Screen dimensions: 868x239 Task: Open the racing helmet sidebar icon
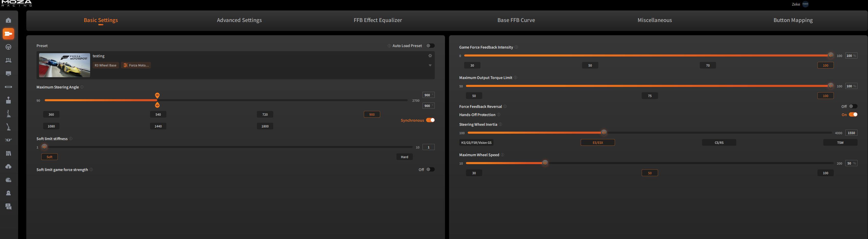(x=8, y=180)
